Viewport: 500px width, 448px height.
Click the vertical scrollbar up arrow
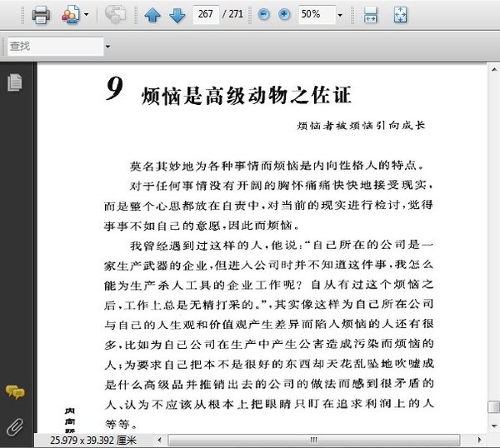pos(494,69)
